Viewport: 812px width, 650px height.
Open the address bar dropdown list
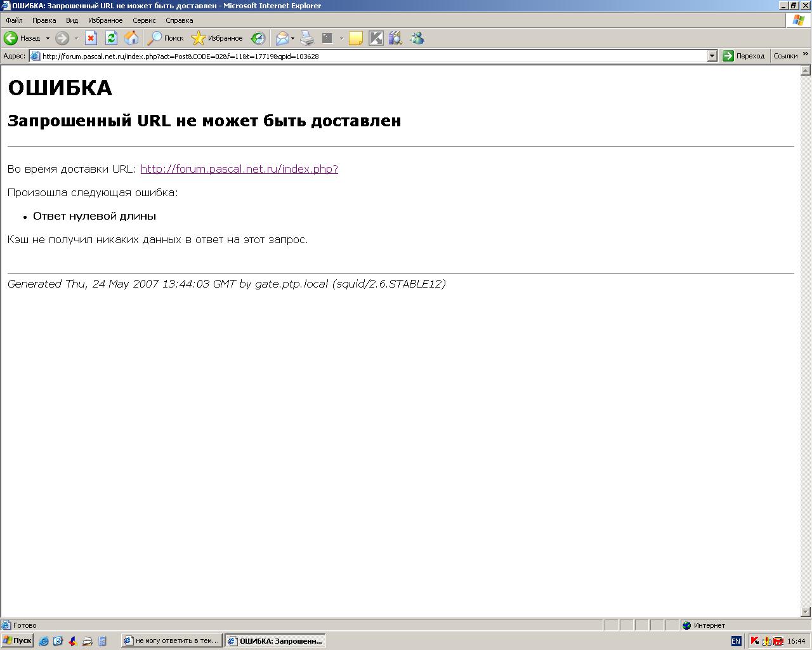pos(712,56)
